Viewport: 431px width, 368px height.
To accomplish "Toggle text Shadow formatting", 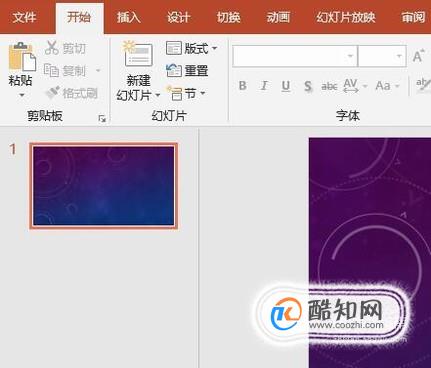I will 308,86.
